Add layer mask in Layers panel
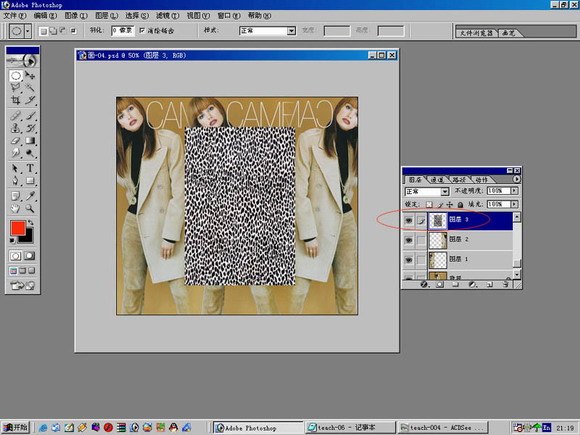This screenshot has width=580, height=435. tap(439, 284)
